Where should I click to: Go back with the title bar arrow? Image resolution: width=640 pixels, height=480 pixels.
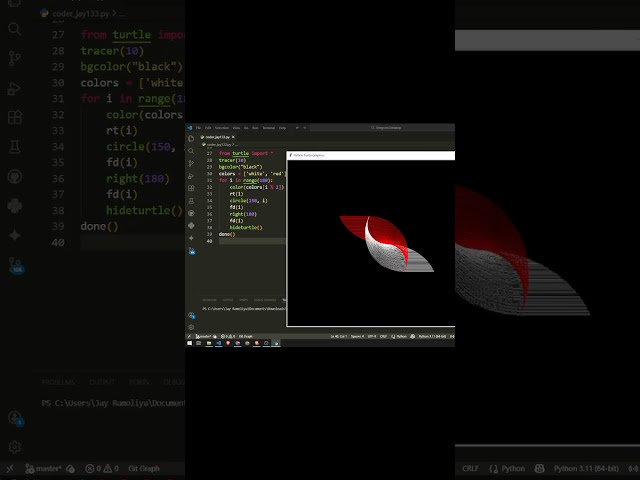pos(297,128)
